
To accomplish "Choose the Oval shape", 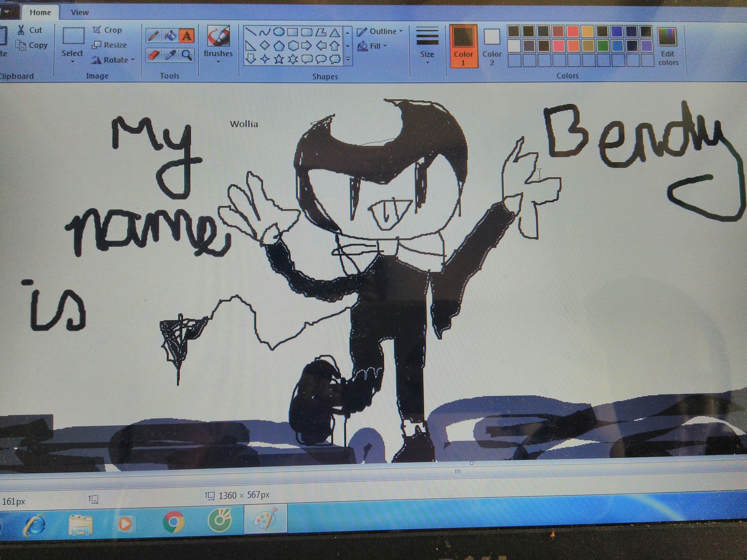I will (279, 32).
